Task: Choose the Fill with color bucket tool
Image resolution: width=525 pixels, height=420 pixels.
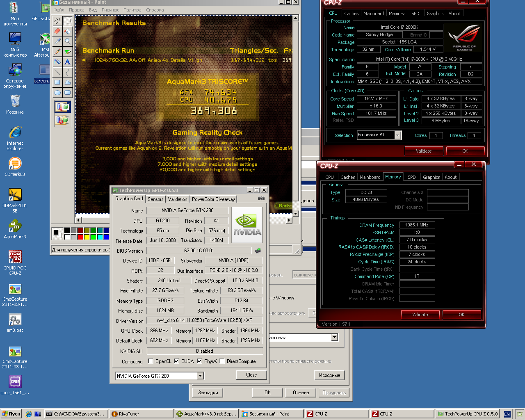Action: [x=68, y=31]
